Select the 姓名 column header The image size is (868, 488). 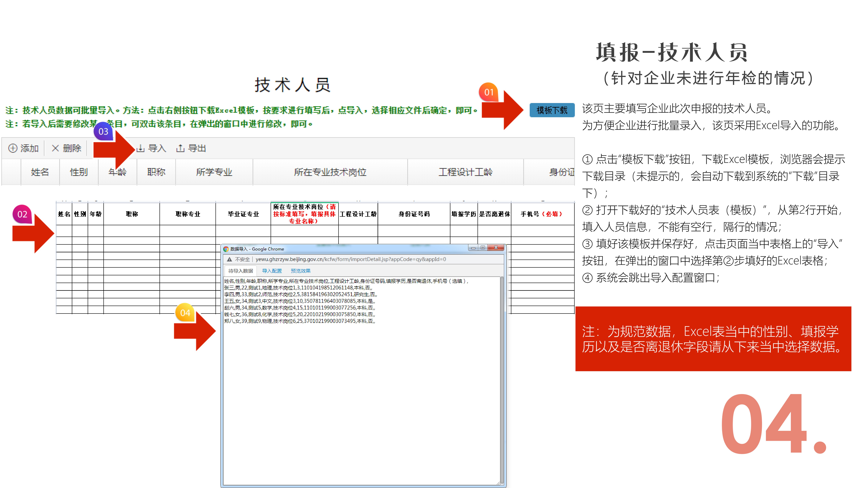40,172
